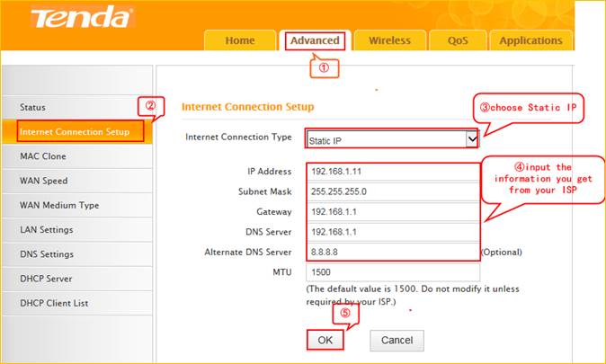Select Status in the sidebar
This screenshot has width=606, height=364.
33,108
